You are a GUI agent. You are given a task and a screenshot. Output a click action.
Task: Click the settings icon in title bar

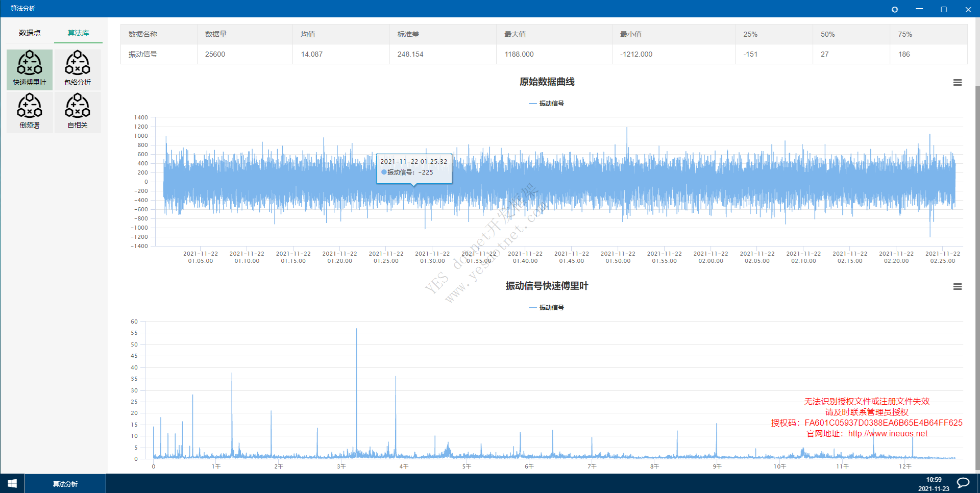click(x=895, y=9)
